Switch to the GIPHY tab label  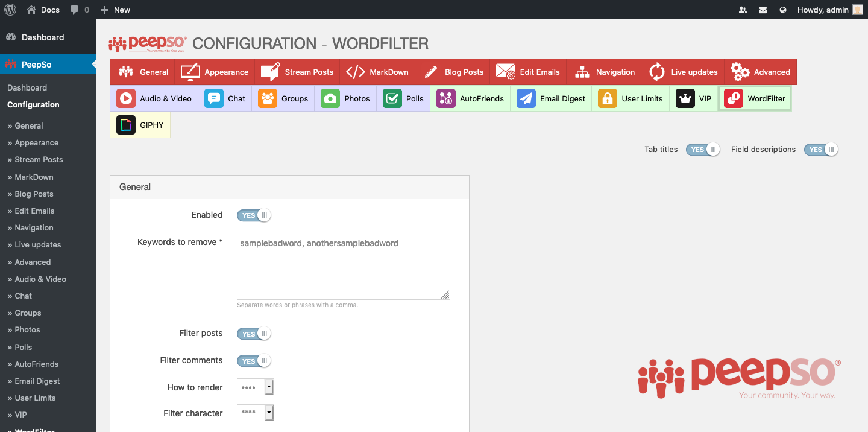click(x=152, y=125)
